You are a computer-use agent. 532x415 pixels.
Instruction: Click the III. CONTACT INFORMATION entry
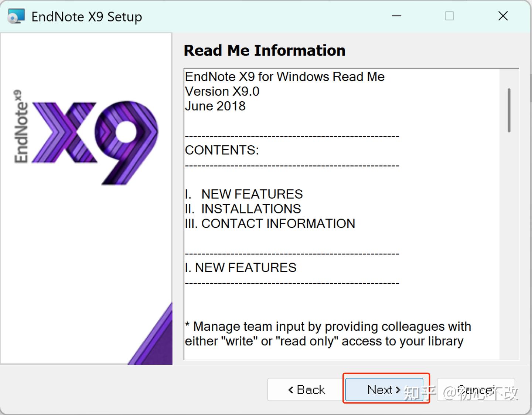point(270,223)
